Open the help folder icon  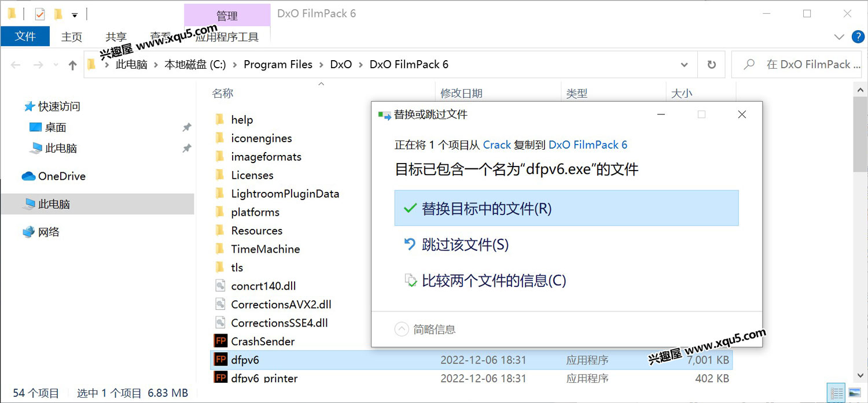[x=219, y=120]
